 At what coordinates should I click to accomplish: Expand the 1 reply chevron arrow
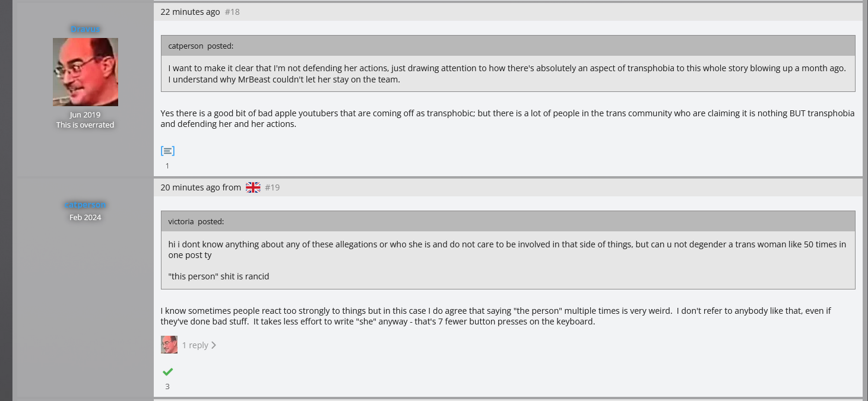click(x=214, y=345)
